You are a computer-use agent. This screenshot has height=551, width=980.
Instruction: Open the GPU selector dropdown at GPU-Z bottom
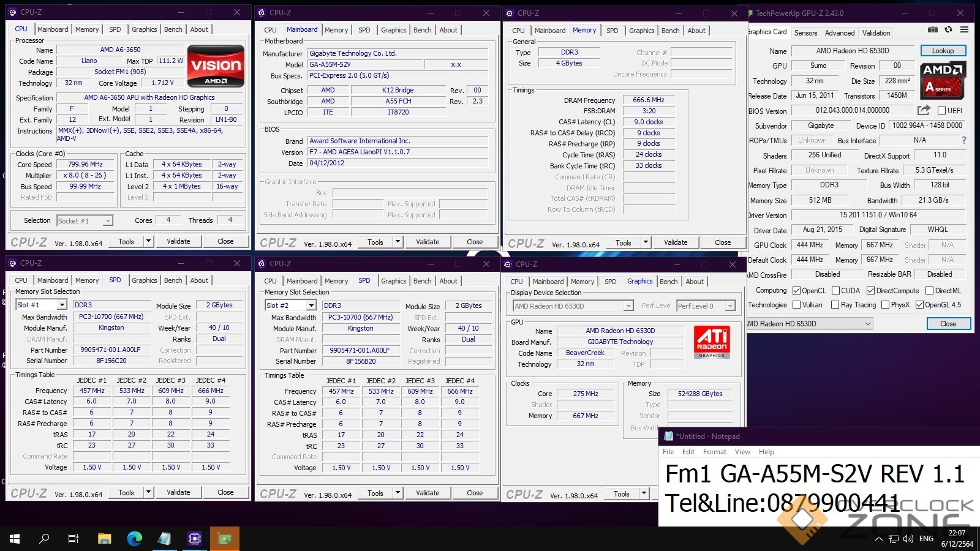810,324
